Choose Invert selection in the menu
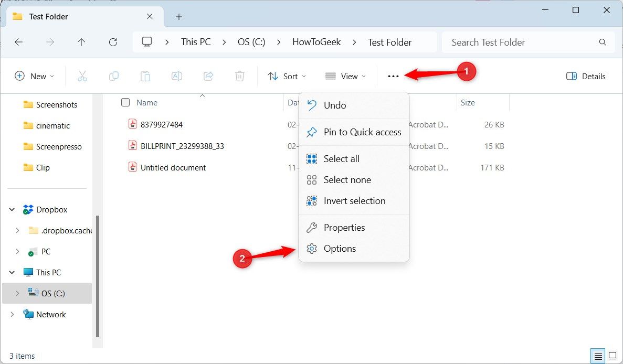The width and height of the screenshot is (623, 364). click(354, 201)
